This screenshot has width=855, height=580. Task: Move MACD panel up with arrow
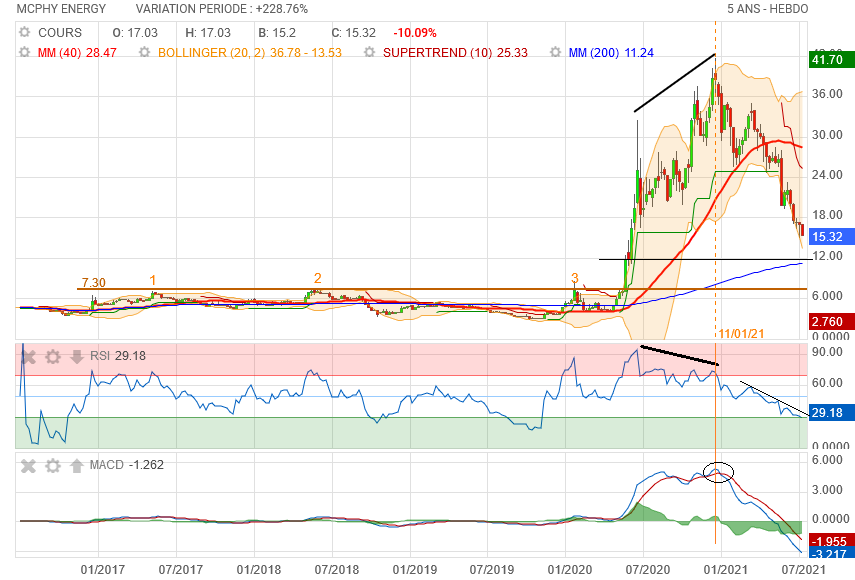click(77, 466)
